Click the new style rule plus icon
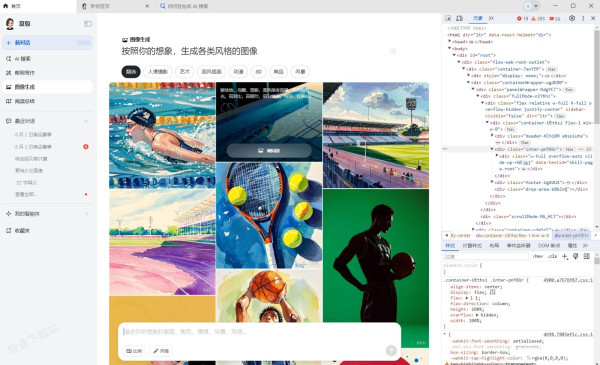Viewport: 600px width, 365px height. point(565,256)
